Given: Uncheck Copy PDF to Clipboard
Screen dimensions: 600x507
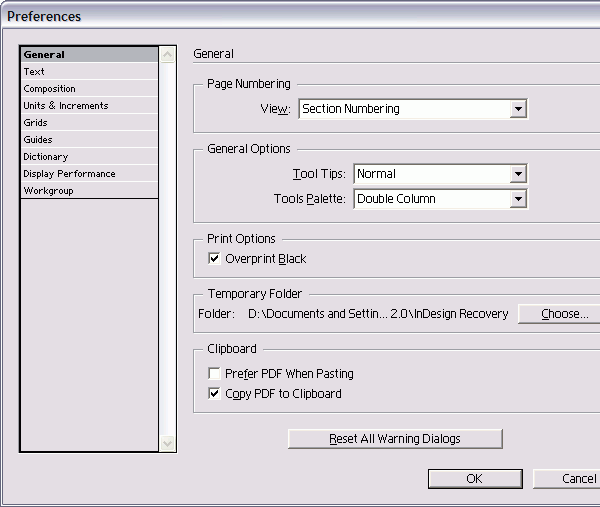Looking at the screenshot, I should click(214, 394).
